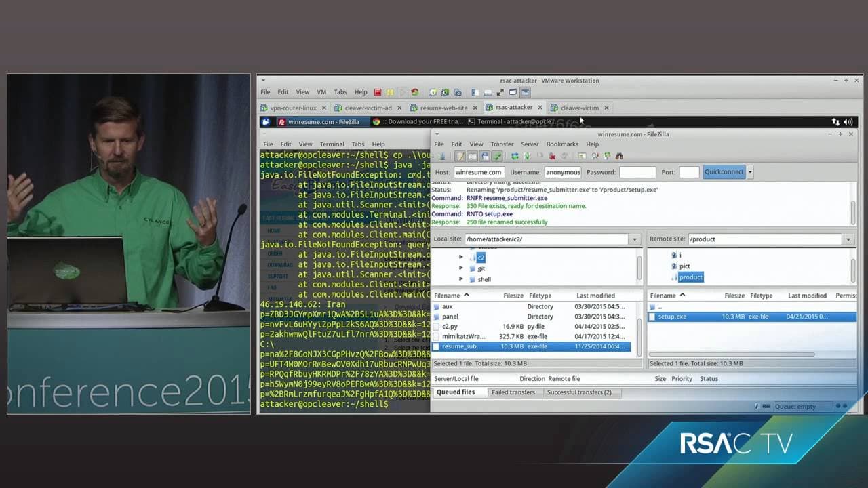Toggle synchronized browsing
This screenshot has width=868, height=488.
[607, 157]
